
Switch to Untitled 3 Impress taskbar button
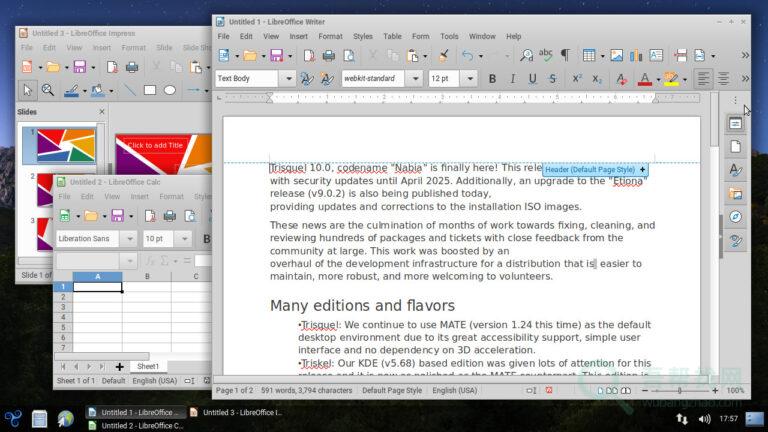(x=236, y=411)
